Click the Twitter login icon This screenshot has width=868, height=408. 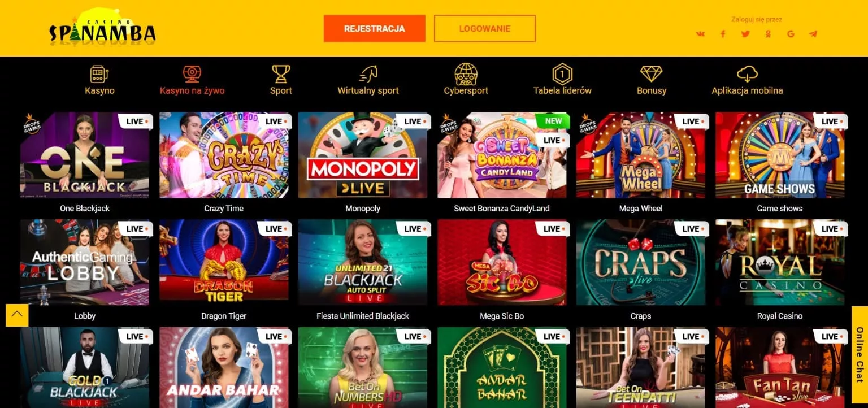click(x=745, y=34)
